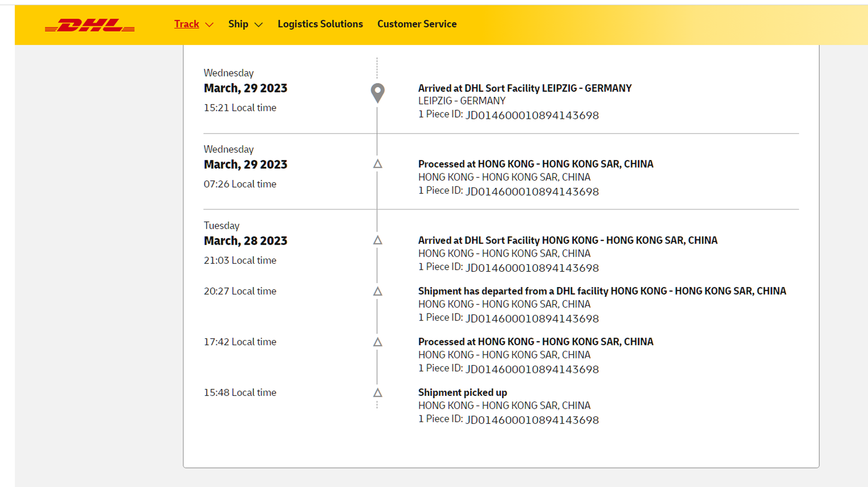Open the Ship menu

(238, 24)
